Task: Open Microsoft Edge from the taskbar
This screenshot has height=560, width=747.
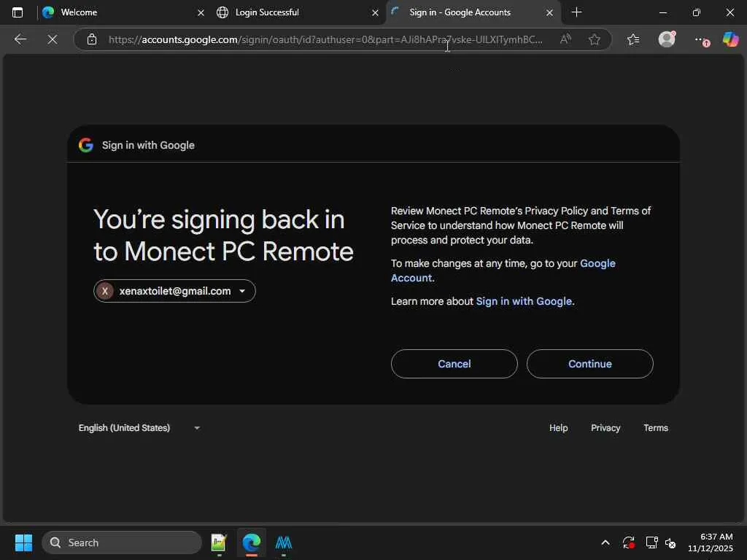Action: (x=251, y=542)
